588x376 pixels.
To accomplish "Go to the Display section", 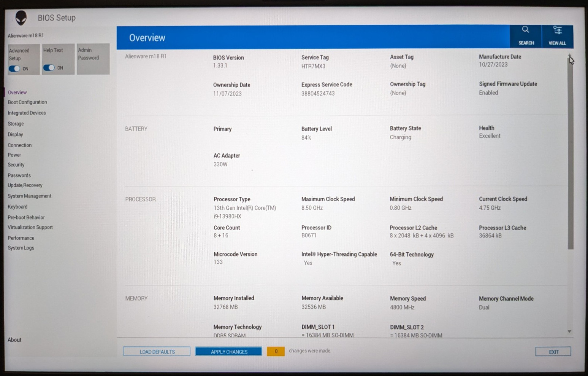I will coord(15,134).
